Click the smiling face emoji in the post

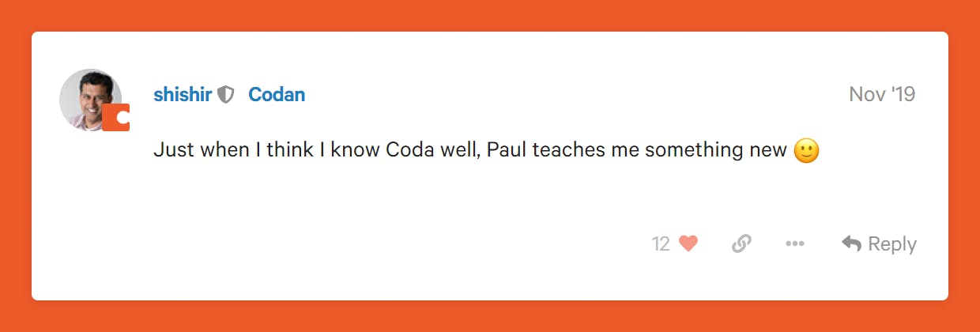(806, 151)
